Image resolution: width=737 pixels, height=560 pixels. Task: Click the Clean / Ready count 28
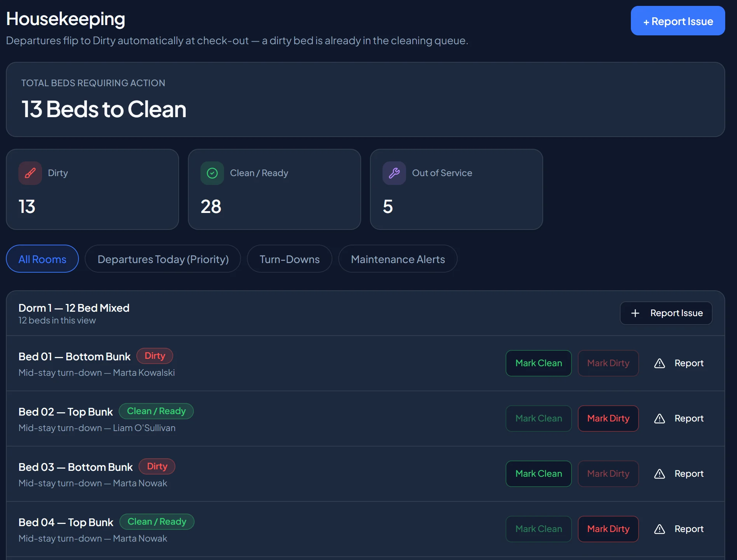pyautogui.click(x=211, y=206)
